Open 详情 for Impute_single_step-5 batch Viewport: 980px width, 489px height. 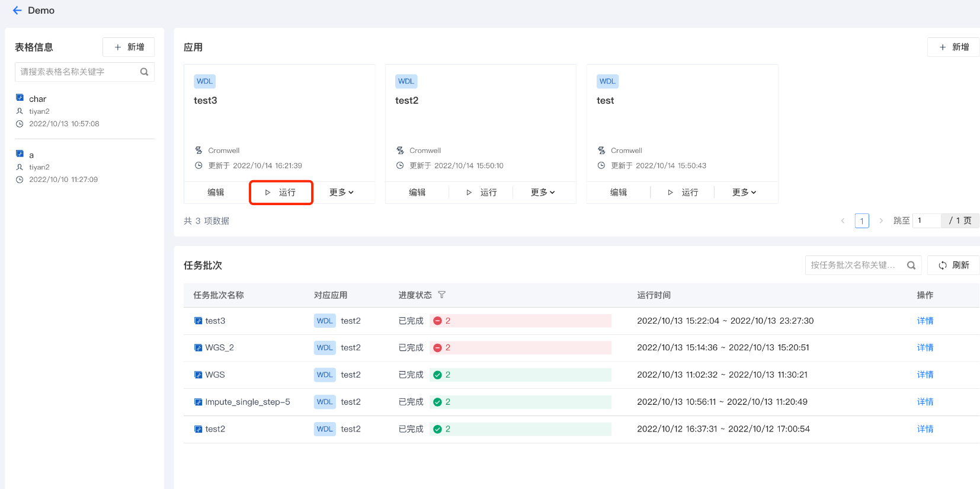point(925,402)
